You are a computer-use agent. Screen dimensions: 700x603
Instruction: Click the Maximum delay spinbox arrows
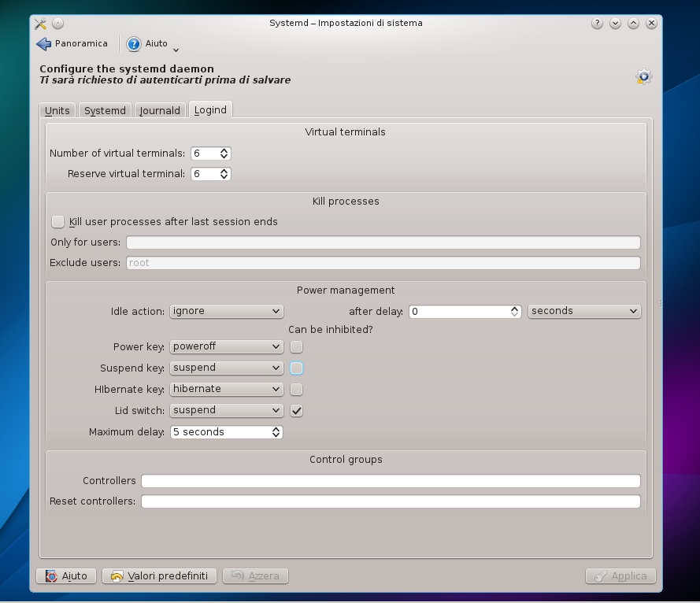[276, 432]
